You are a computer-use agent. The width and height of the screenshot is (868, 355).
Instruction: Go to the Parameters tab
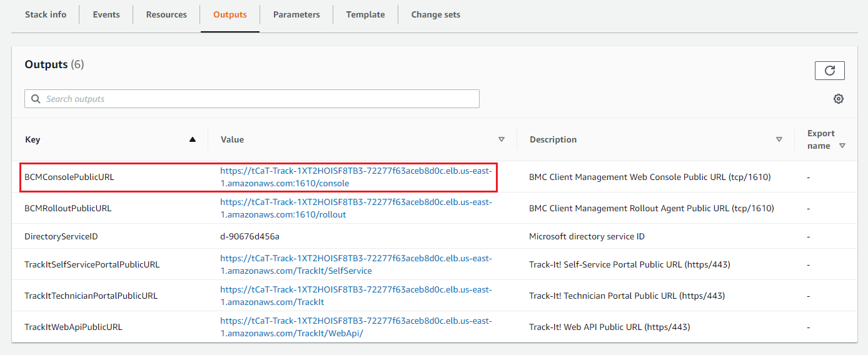coord(296,14)
